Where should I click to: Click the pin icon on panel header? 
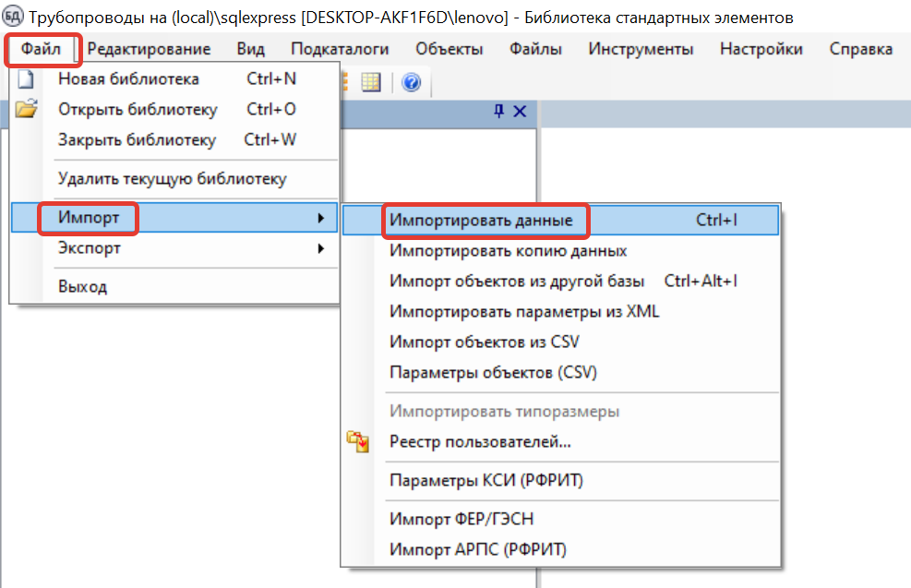[x=498, y=111]
